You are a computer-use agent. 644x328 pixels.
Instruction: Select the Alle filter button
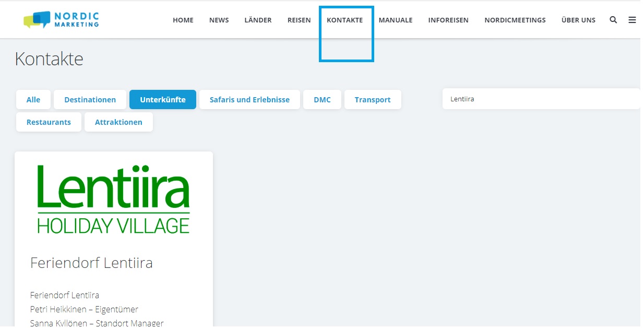[33, 100]
